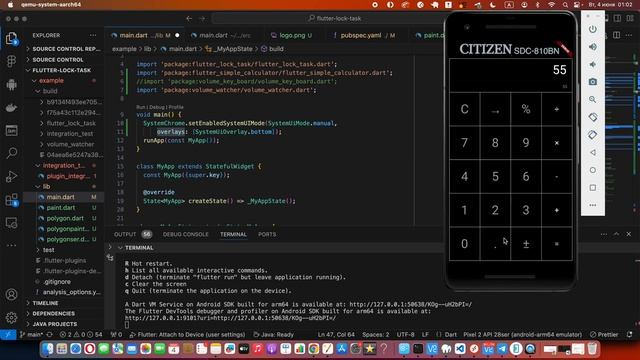Image resolution: width=640 pixels, height=360 pixels.
Task: Collapse the lib folder
Action: click(x=63, y=187)
